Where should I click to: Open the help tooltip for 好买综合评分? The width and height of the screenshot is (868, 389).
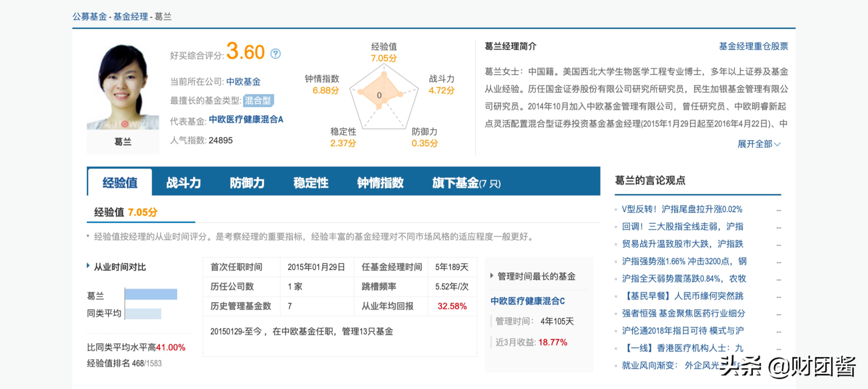click(276, 53)
